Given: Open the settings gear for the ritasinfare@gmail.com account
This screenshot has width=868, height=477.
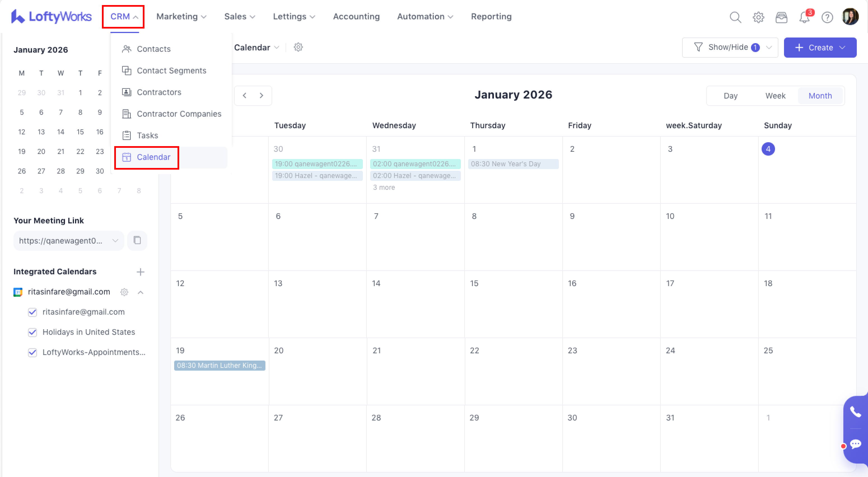Looking at the screenshot, I should [x=124, y=292].
